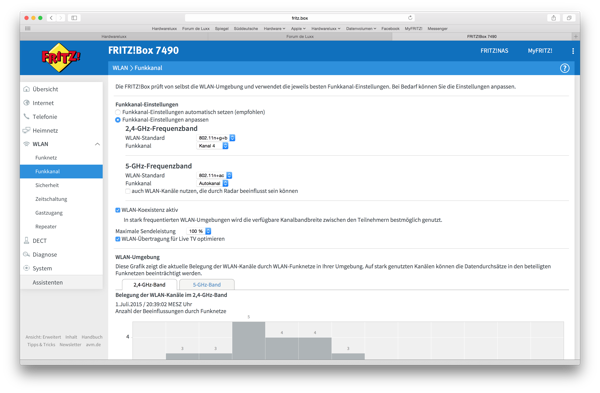Click the tallest channel bar labeled 5
This screenshot has height=393, width=600.
(x=248, y=340)
